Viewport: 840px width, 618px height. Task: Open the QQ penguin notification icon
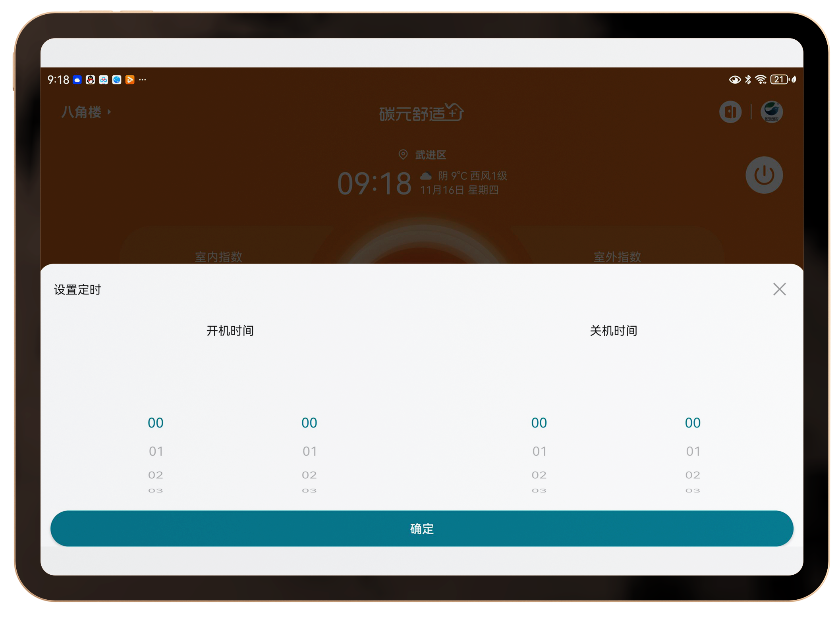91,80
